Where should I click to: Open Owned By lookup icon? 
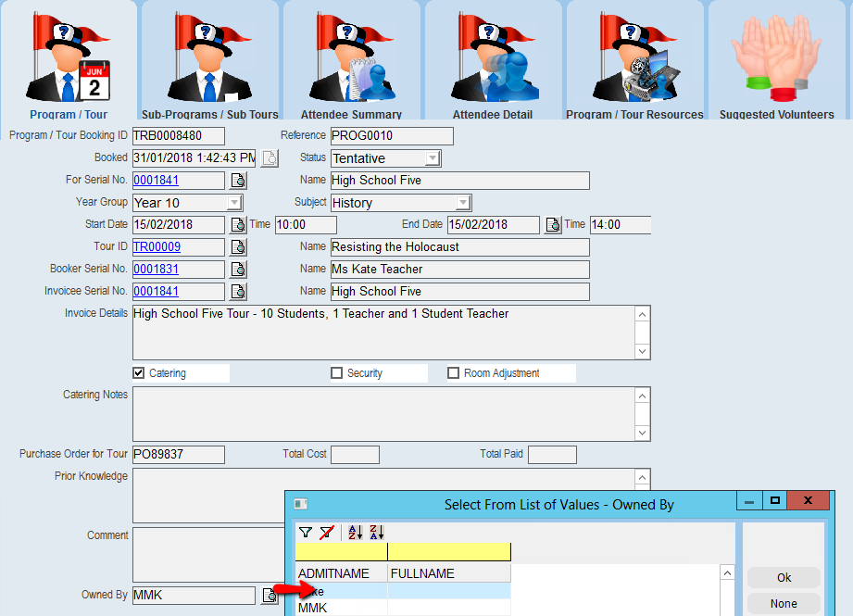pos(269,595)
